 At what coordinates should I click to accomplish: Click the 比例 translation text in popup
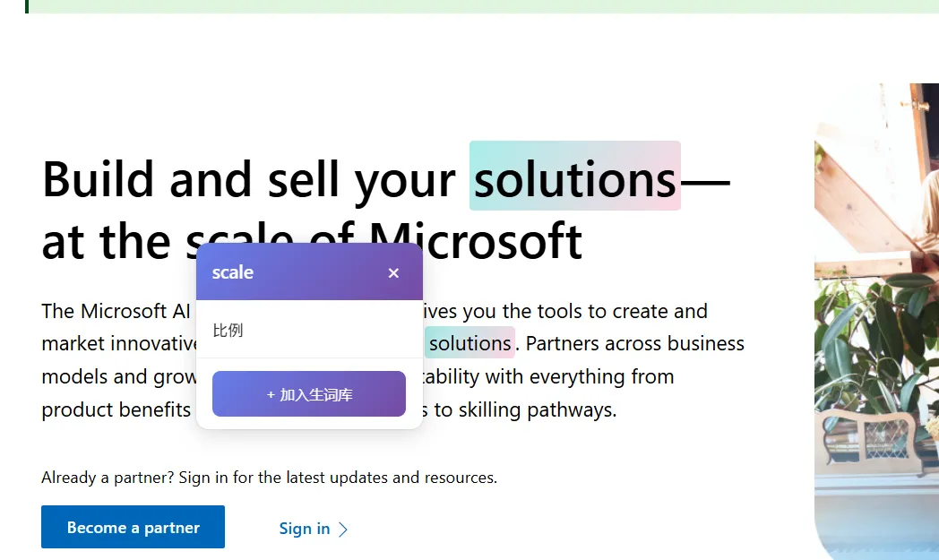(228, 330)
